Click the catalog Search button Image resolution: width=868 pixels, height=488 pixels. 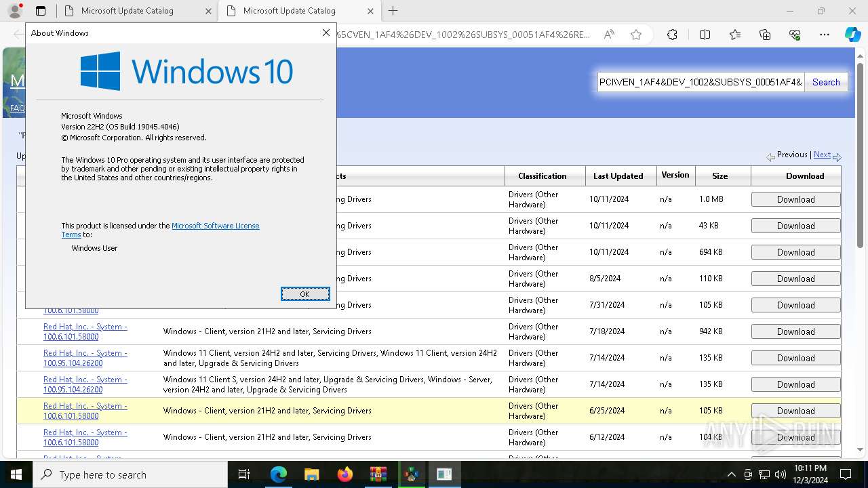coord(826,82)
